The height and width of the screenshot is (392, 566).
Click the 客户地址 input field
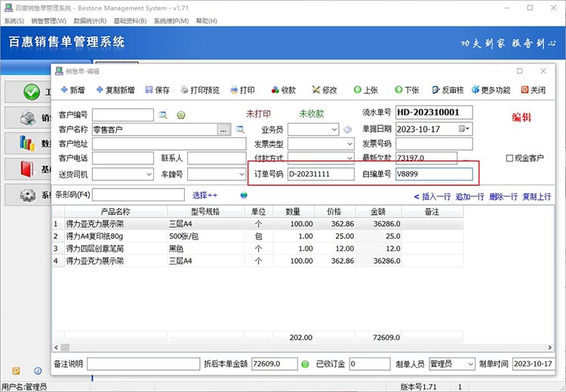(x=169, y=144)
